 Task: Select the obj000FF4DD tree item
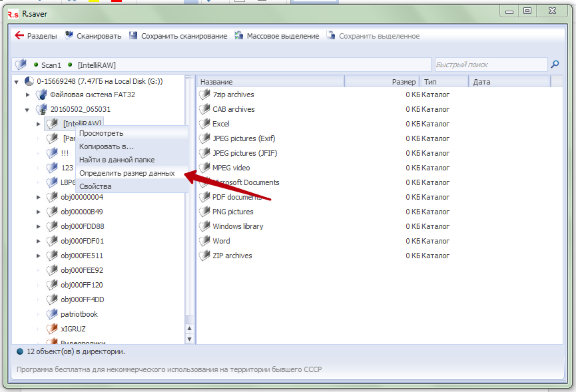pyautogui.click(x=83, y=299)
